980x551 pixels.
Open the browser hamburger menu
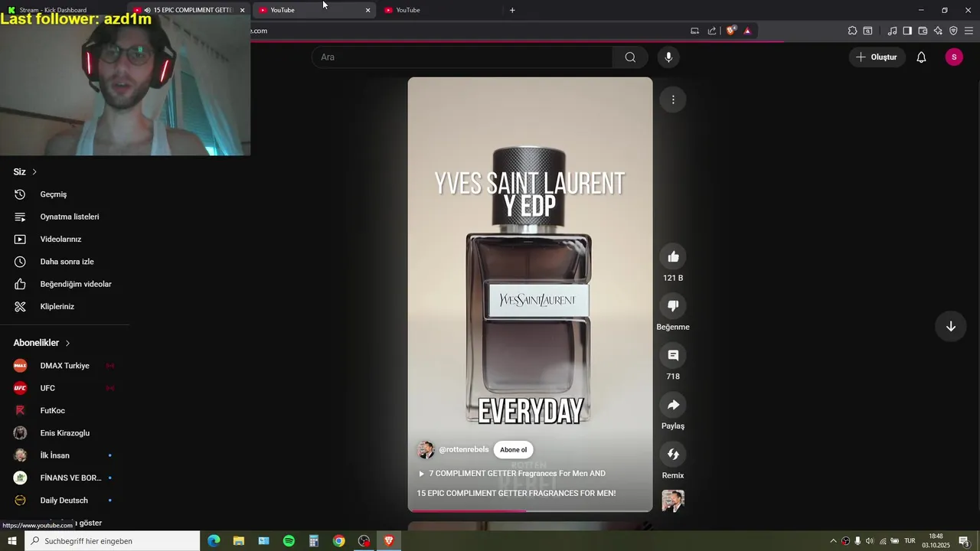[969, 31]
